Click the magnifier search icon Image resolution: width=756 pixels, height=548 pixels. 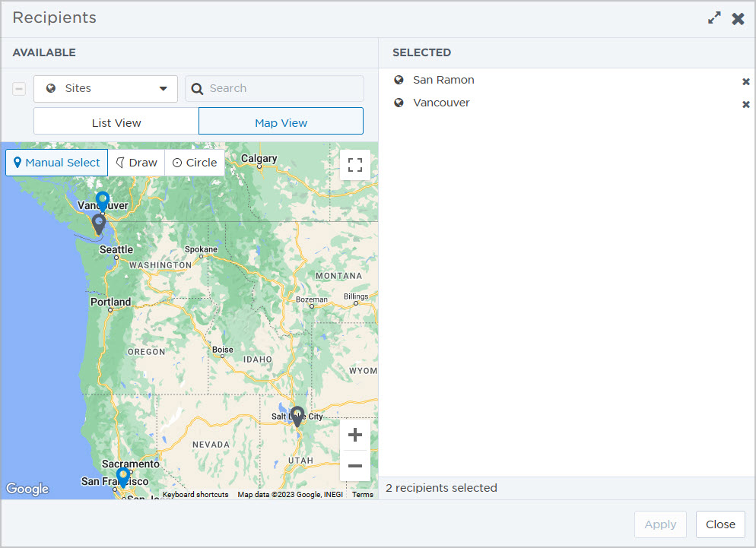click(197, 89)
